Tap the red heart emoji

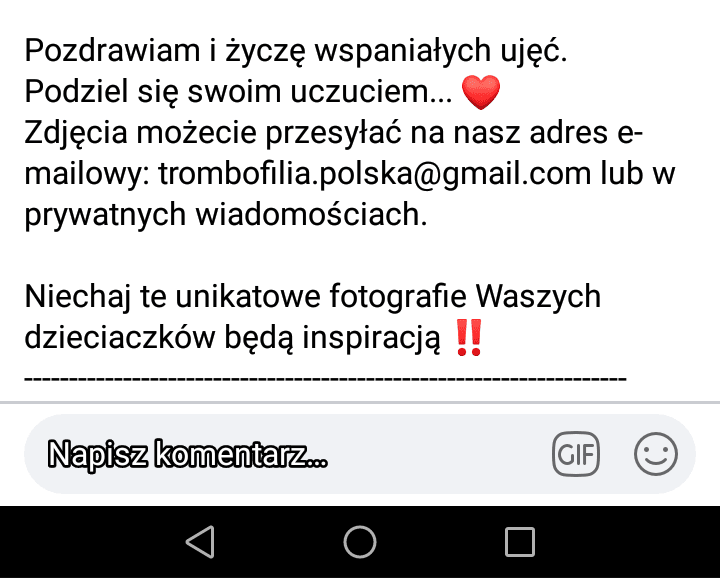click(x=481, y=92)
